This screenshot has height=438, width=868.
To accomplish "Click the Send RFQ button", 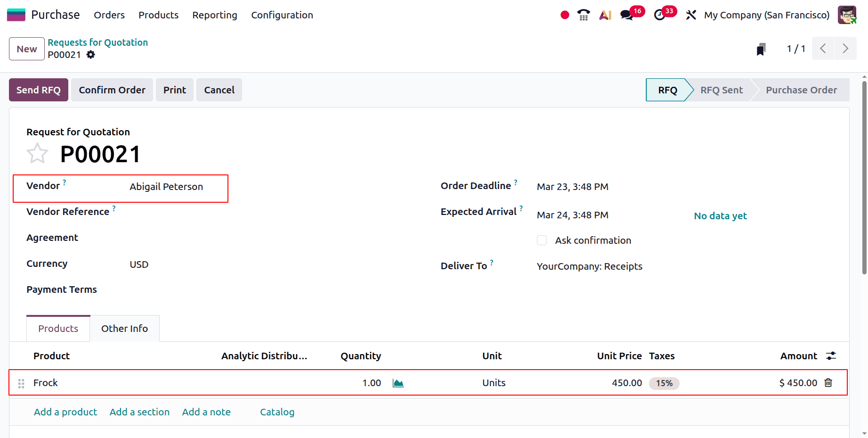I will point(39,90).
